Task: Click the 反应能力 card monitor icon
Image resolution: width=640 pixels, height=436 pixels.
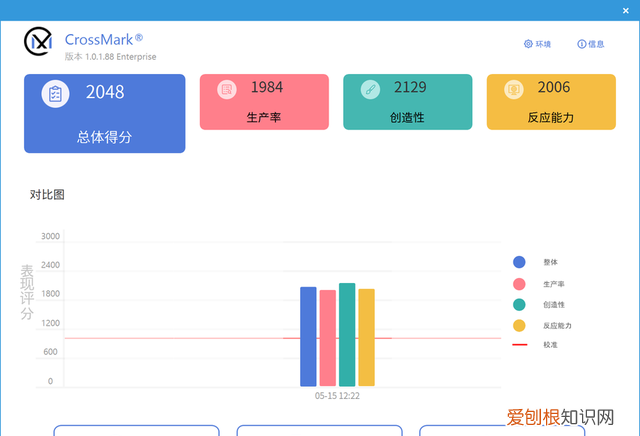Action: (514, 89)
